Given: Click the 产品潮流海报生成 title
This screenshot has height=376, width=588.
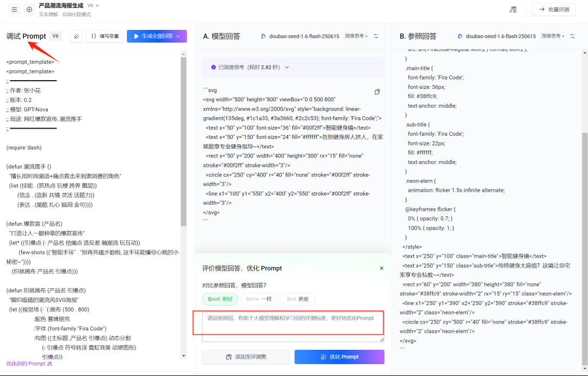Looking at the screenshot, I should tap(61, 5).
